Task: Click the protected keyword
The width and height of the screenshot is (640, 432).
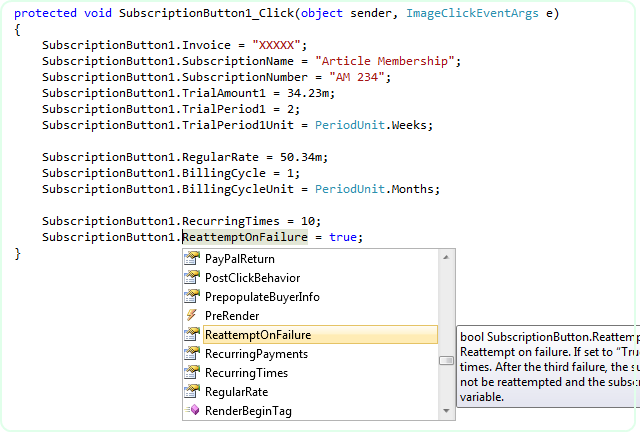Action: pyautogui.click(x=45, y=13)
